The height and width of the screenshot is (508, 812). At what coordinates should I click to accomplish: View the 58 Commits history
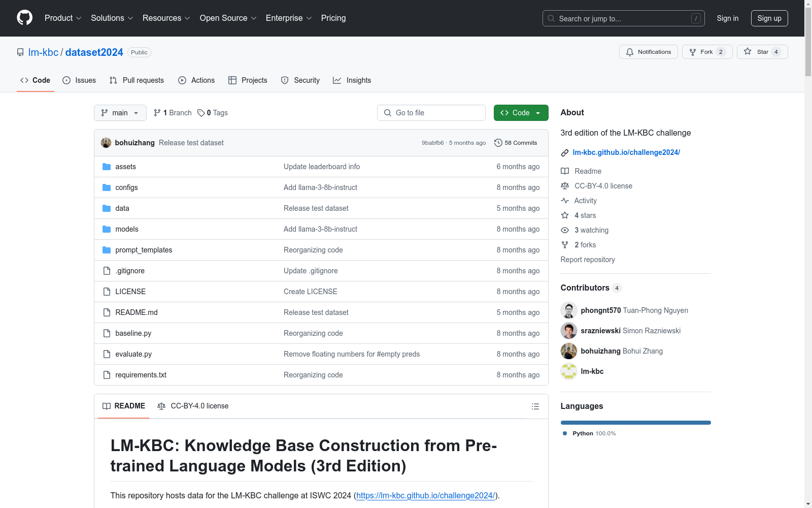pos(516,143)
